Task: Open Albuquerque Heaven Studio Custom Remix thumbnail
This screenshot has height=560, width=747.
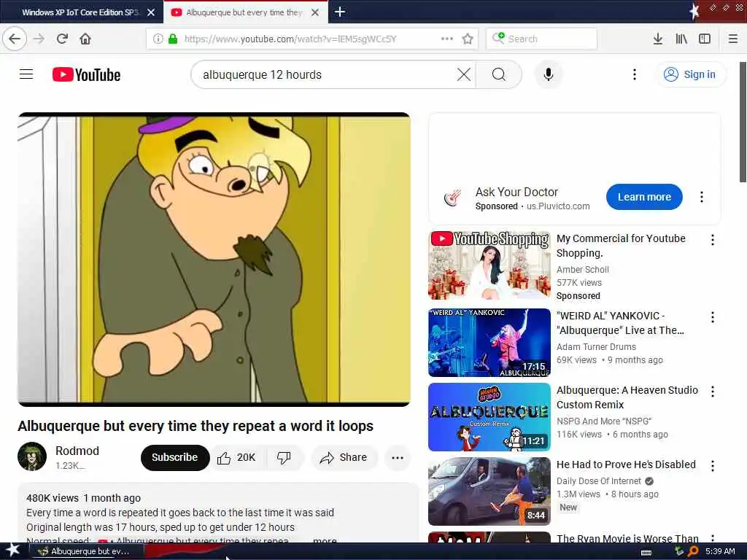Action: pos(489,416)
